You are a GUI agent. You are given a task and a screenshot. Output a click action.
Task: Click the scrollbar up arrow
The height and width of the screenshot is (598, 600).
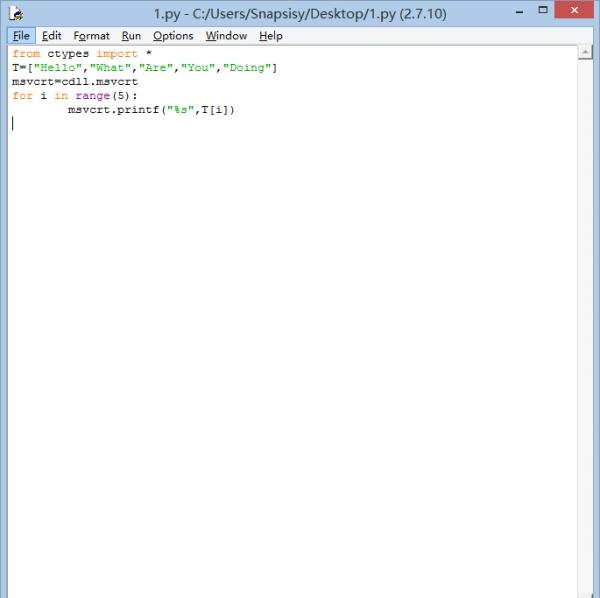point(585,52)
